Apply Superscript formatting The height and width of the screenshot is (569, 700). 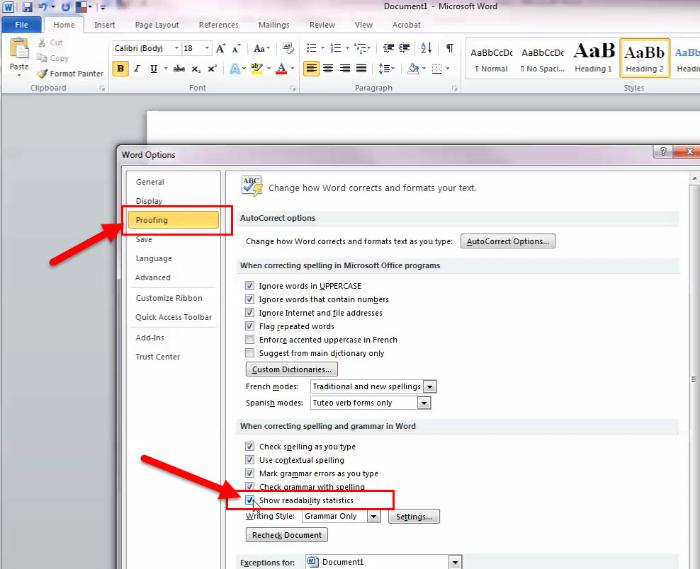point(212,69)
